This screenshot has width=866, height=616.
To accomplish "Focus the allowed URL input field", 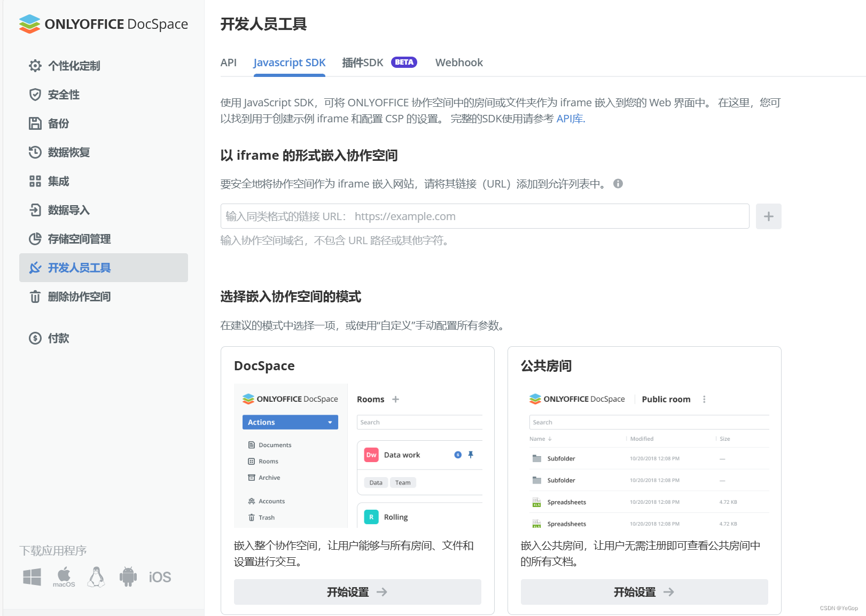I will coord(485,216).
